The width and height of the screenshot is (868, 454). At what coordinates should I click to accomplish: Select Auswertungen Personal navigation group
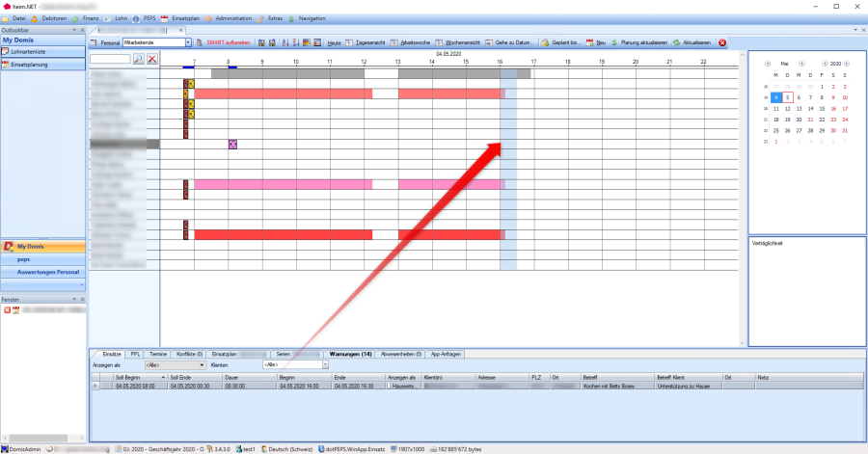click(43, 272)
